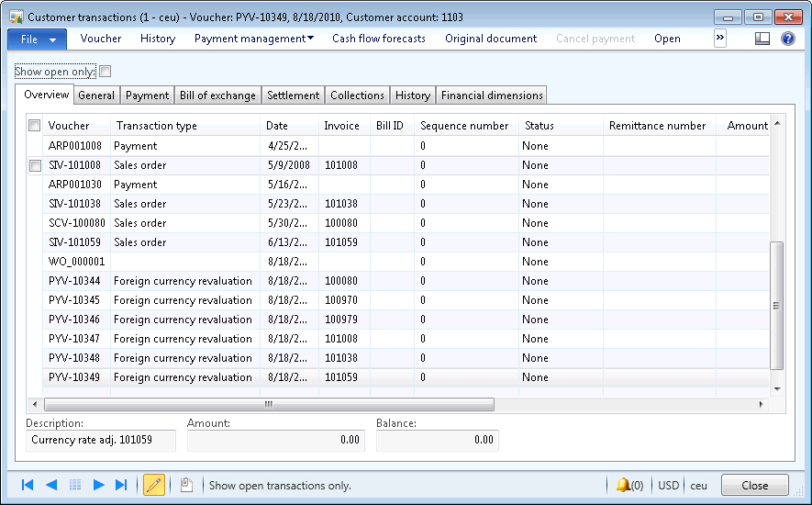
Task: Click the Description input field
Action: (x=101, y=440)
